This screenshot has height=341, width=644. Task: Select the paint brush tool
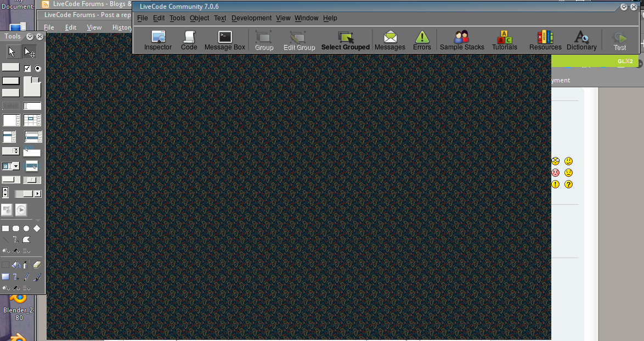click(37, 277)
